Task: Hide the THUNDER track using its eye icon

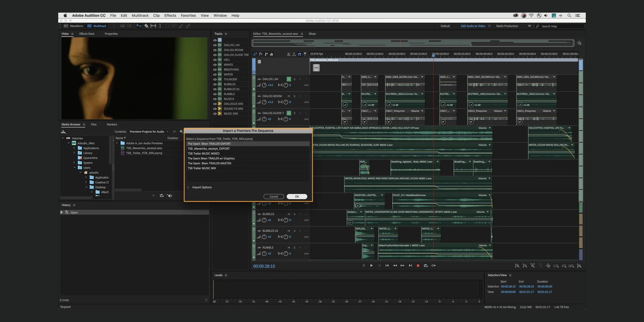Action: click(x=215, y=79)
